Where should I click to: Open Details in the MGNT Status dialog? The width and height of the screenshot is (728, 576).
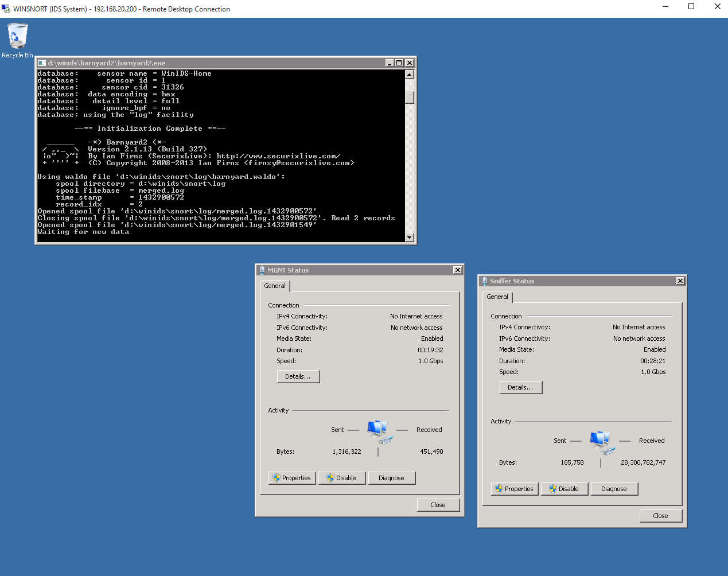tap(298, 376)
